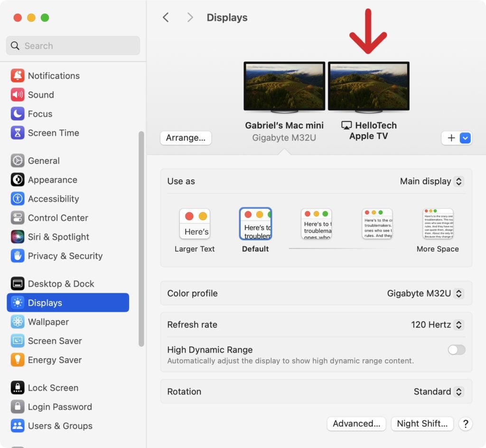The width and height of the screenshot is (486, 448).
Task: Go to Privacy & Security settings
Action: pos(68,256)
